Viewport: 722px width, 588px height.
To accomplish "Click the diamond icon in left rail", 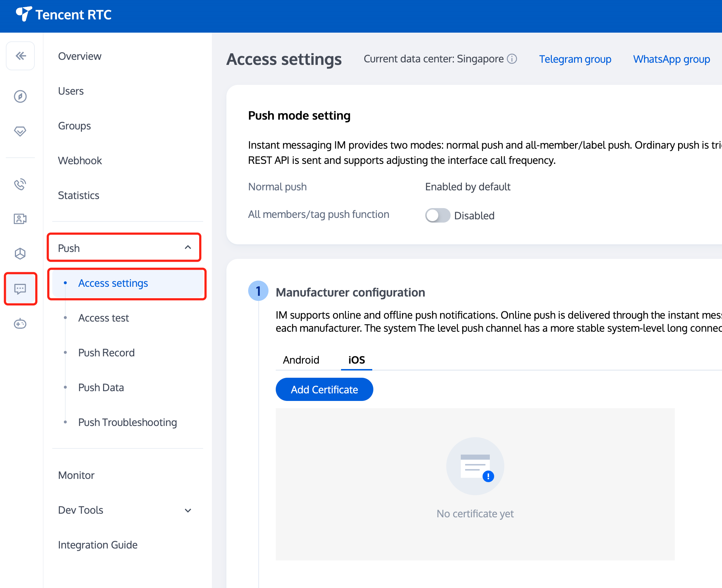I will (x=20, y=131).
